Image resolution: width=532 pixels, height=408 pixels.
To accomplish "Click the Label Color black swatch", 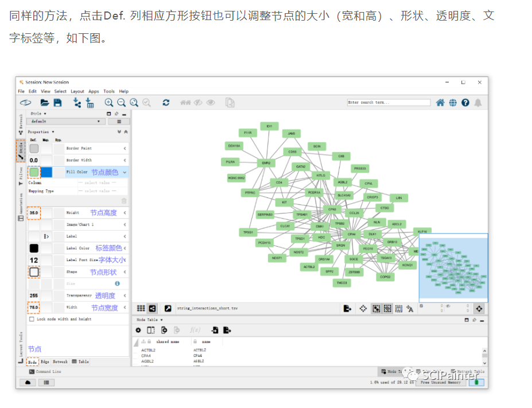I will coord(34,248).
